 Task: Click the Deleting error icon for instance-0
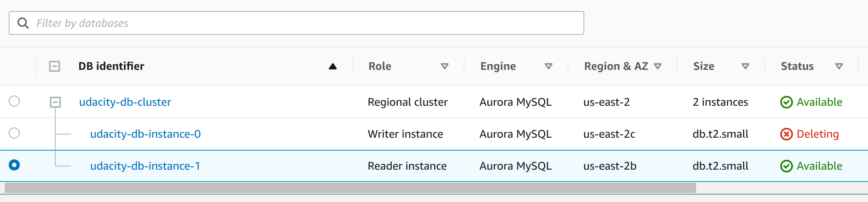(787, 134)
